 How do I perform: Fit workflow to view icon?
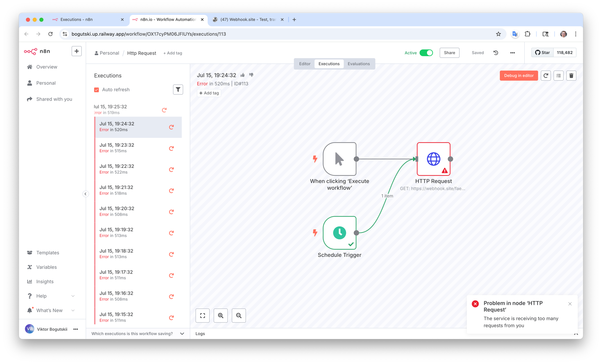[203, 316]
